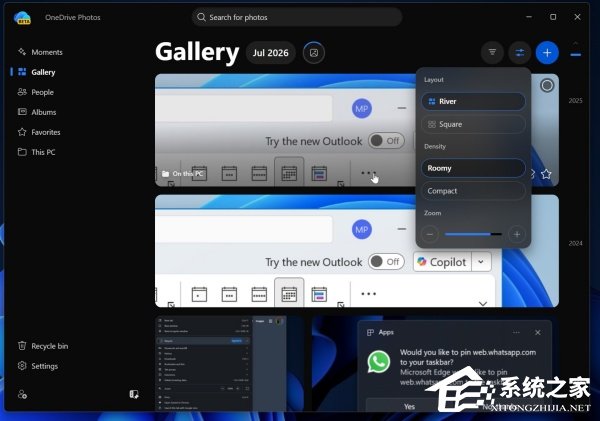
Task: Click the blue plus add button
Action: point(547,52)
